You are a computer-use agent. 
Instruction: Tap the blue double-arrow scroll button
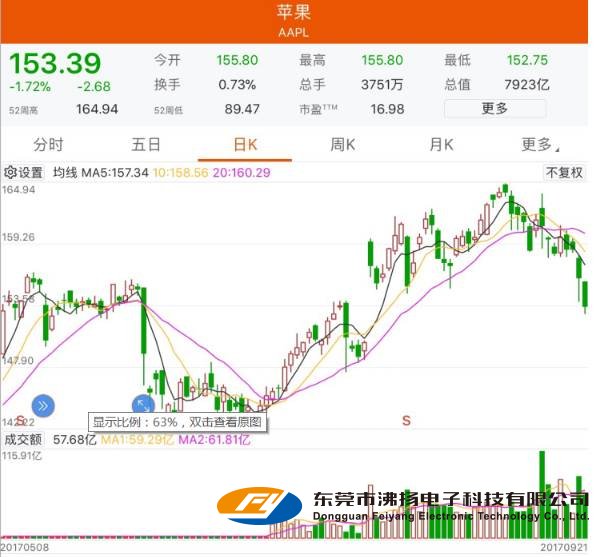(x=43, y=406)
